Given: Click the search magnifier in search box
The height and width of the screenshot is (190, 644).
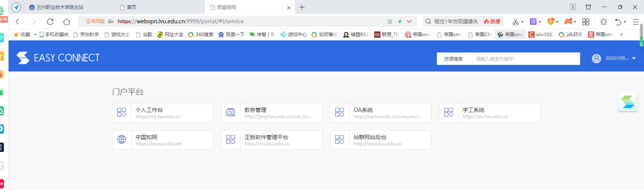Looking at the screenshot, I should point(428,21).
